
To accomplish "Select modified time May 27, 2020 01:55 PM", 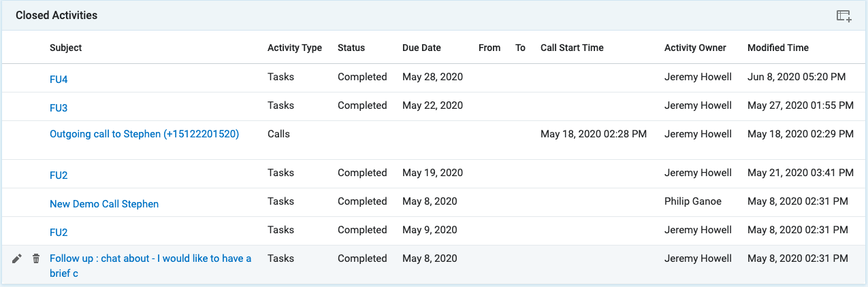I will (x=801, y=105).
